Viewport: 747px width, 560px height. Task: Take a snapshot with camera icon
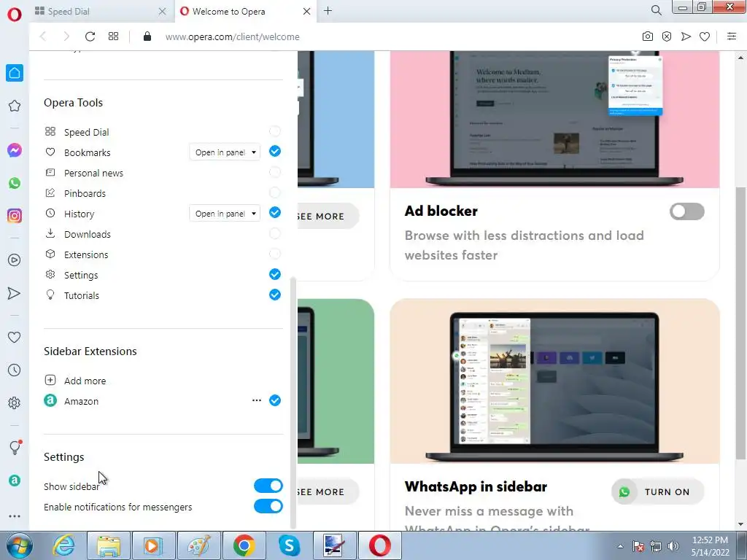pos(648,36)
